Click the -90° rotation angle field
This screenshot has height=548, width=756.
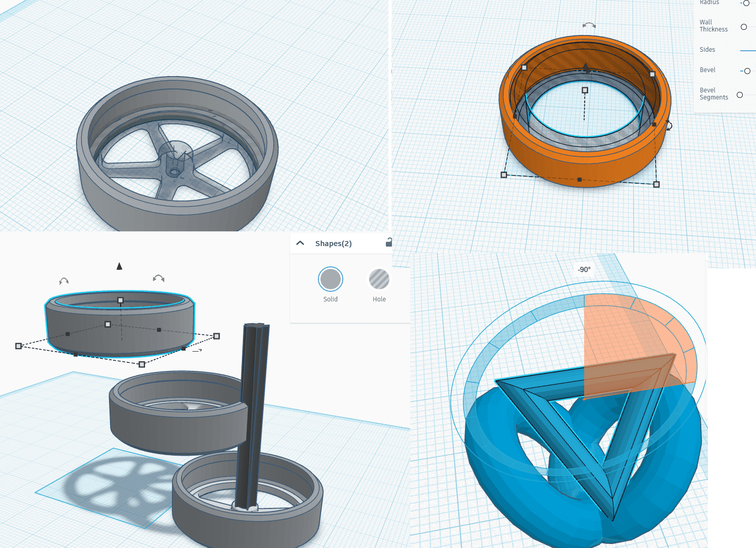584,269
